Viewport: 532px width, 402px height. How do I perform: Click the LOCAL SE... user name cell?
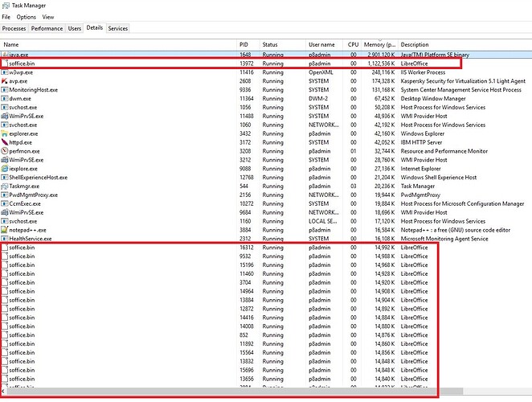point(323,221)
